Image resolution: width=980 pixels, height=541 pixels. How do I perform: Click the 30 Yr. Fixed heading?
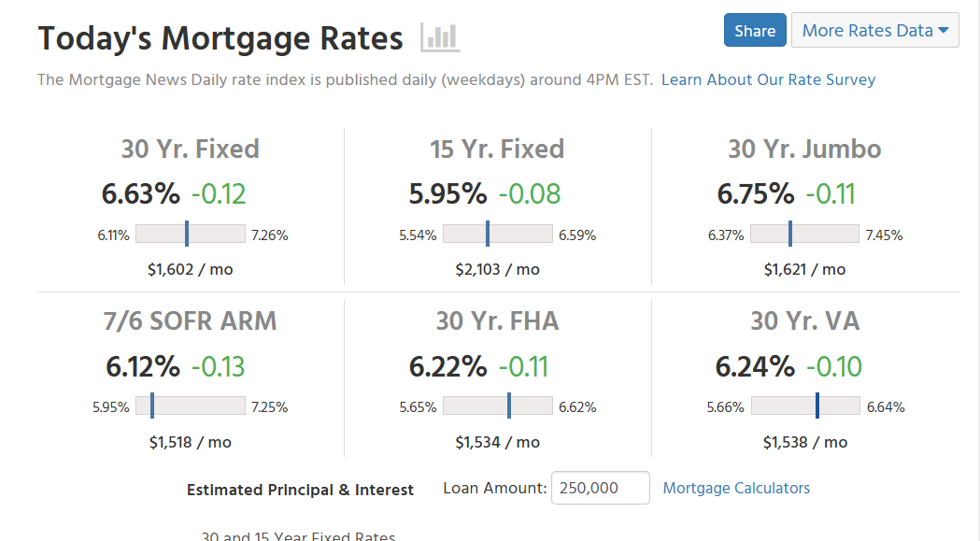click(190, 149)
